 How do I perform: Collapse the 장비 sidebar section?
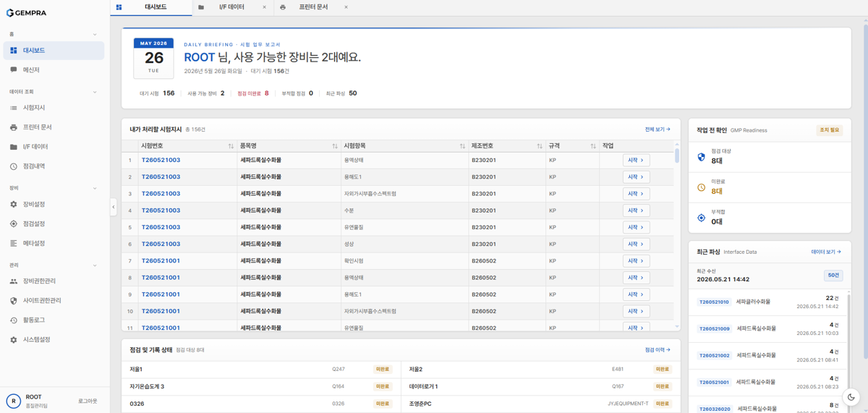(x=95, y=188)
